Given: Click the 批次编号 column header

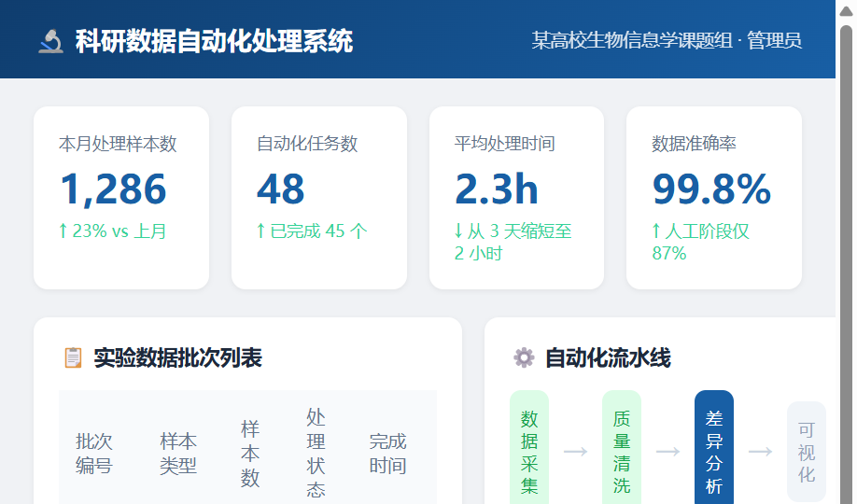Looking at the screenshot, I should [x=94, y=454].
